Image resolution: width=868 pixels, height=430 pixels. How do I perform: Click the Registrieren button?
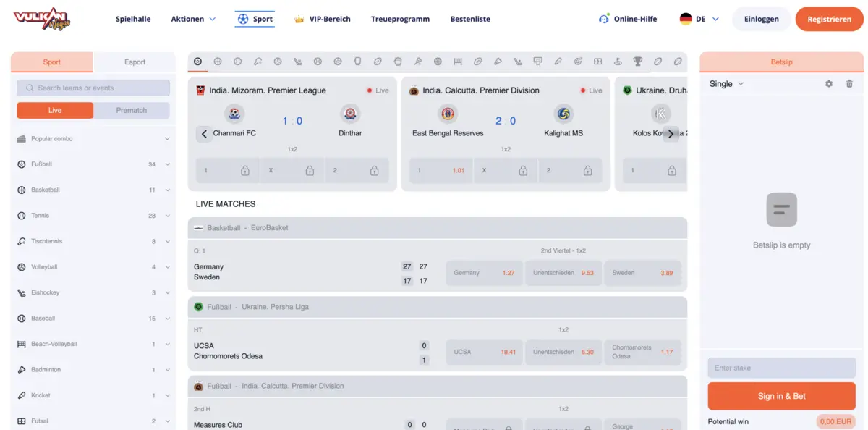[x=829, y=19]
